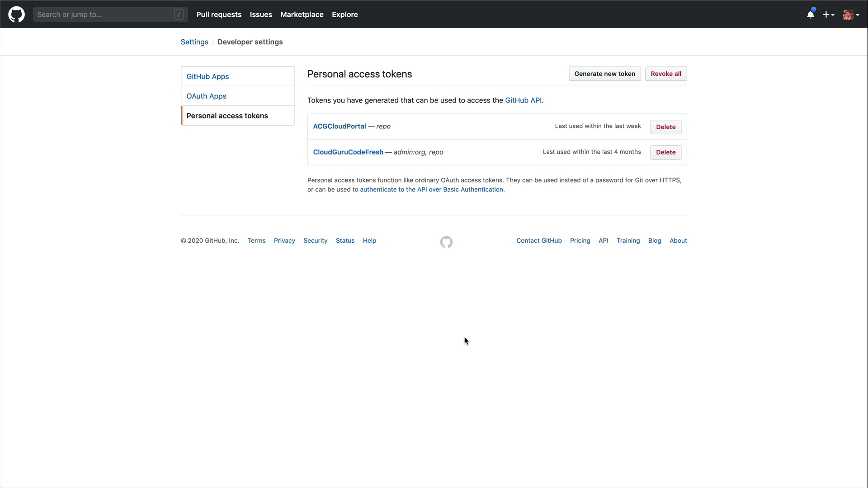Click the Settings breadcrumb link
Screen dimensions: 868x488
click(194, 42)
